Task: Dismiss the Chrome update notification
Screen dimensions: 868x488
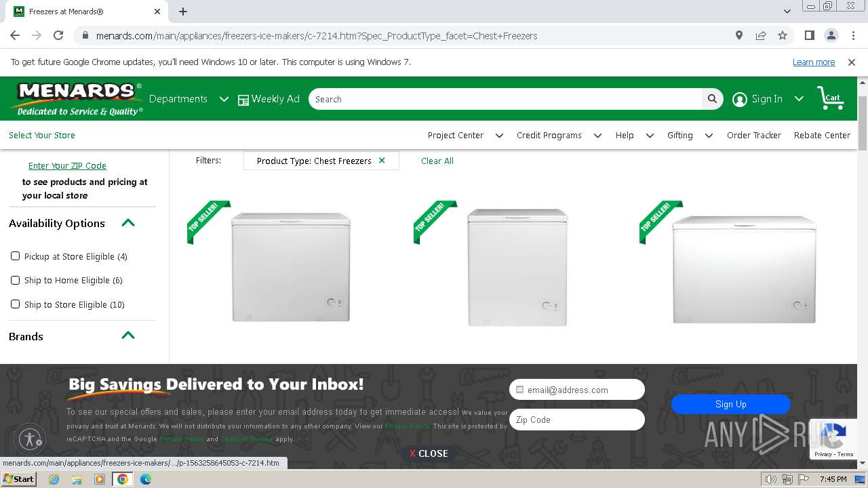Action: [x=852, y=62]
